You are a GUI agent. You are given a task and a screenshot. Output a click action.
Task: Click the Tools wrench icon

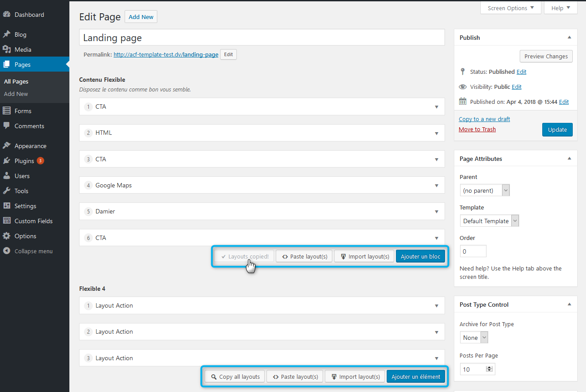tap(7, 191)
